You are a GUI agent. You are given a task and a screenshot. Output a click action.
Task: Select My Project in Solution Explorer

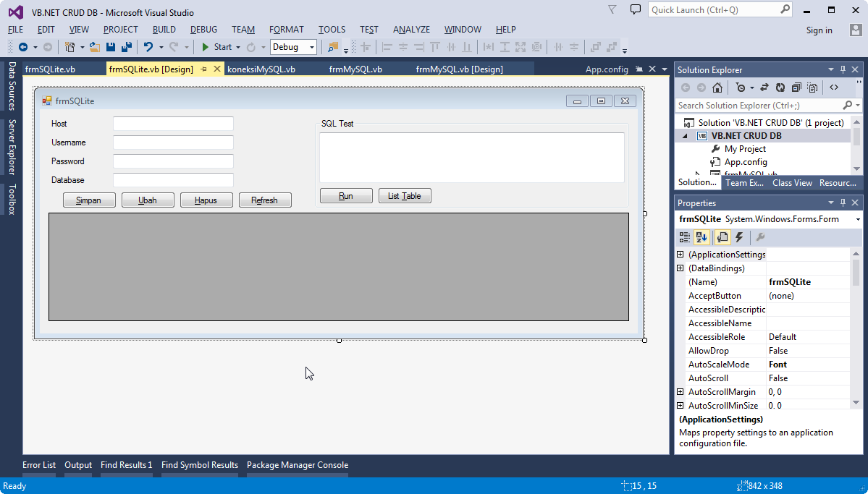(x=744, y=149)
